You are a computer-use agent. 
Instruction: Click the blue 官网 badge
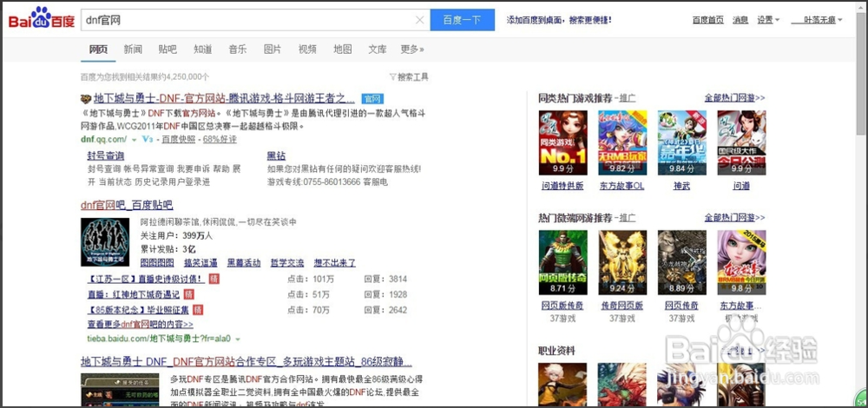click(372, 99)
